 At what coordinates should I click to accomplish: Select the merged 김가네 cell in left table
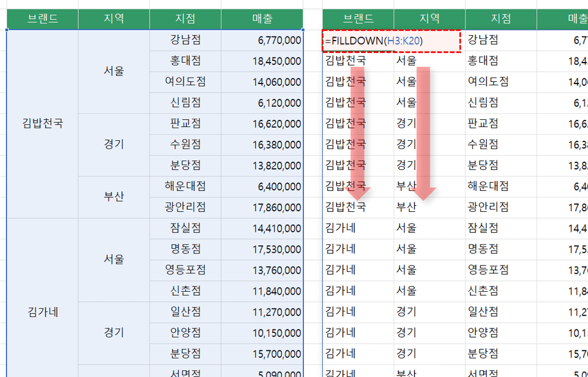[x=42, y=311]
